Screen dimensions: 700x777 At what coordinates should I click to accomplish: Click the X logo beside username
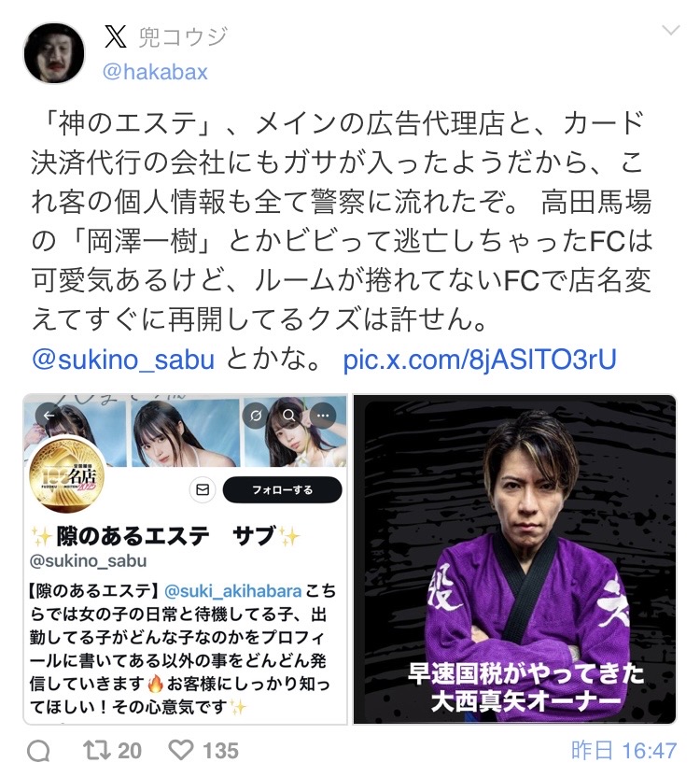(116, 36)
